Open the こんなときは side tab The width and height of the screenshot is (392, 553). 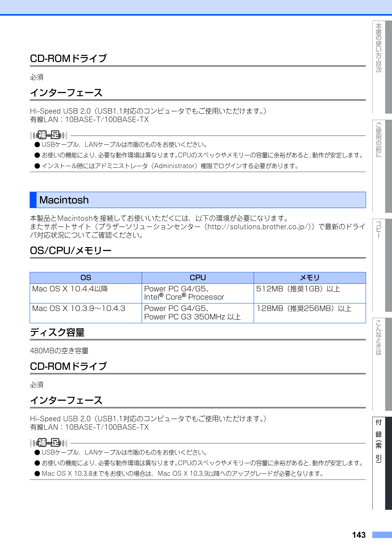(x=382, y=364)
